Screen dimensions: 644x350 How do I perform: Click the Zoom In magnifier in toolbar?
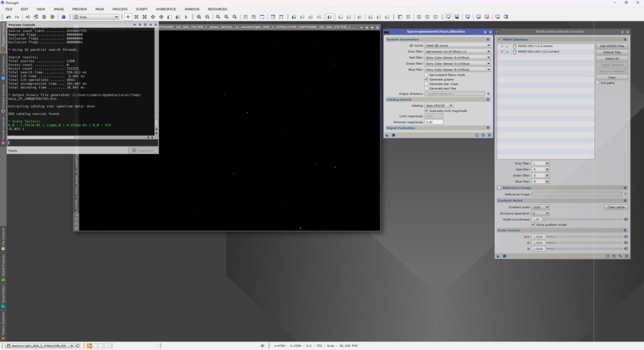pyautogui.click(x=199, y=17)
